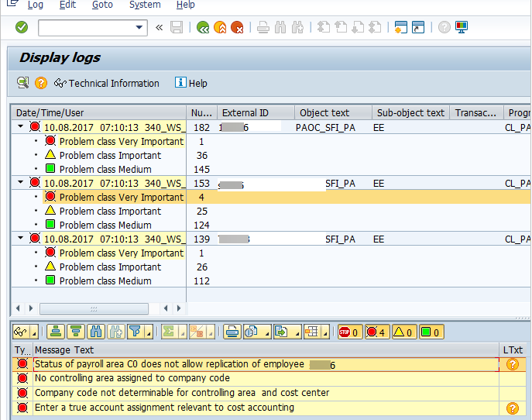Click the horizontal scrollbar thumb under the log tree
The width and height of the screenshot is (532, 420).
tap(94, 308)
